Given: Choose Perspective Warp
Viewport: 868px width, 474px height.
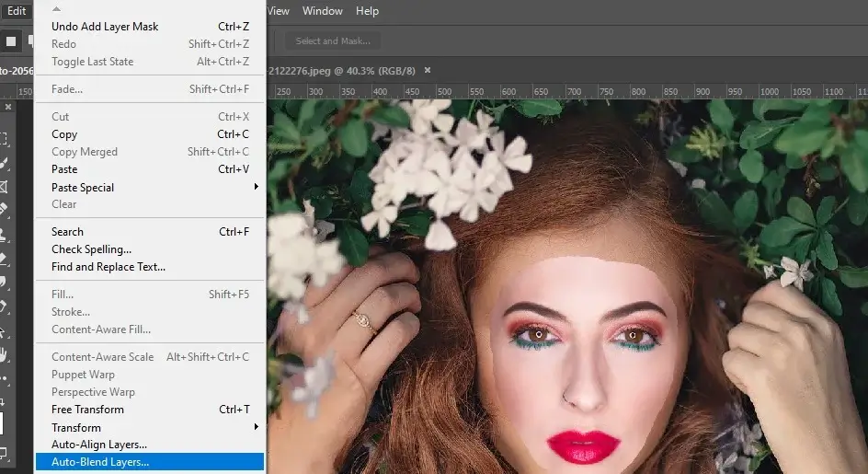Looking at the screenshot, I should 150,392.
